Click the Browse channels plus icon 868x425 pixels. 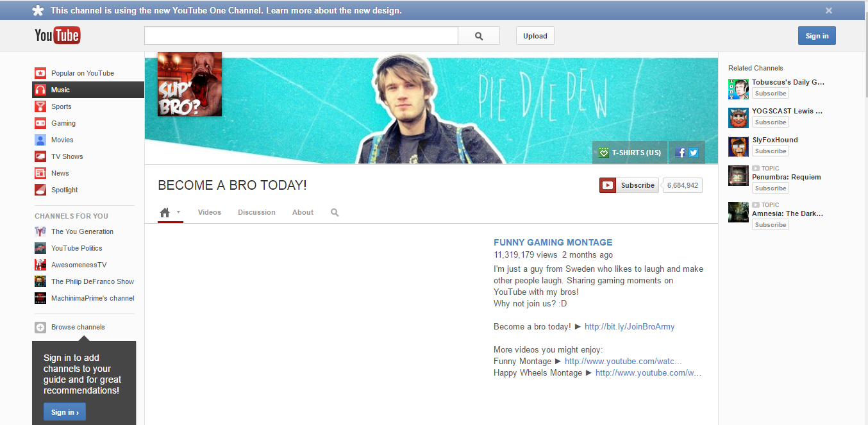(x=40, y=327)
